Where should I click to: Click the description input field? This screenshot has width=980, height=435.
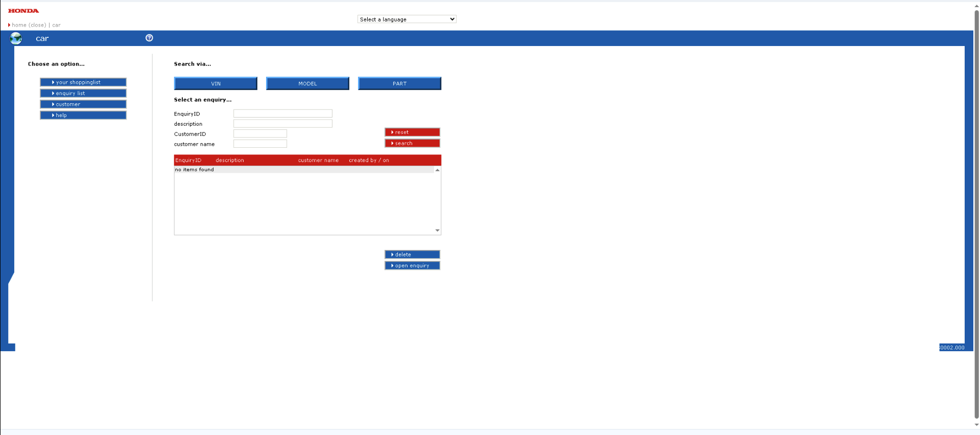pos(283,124)
